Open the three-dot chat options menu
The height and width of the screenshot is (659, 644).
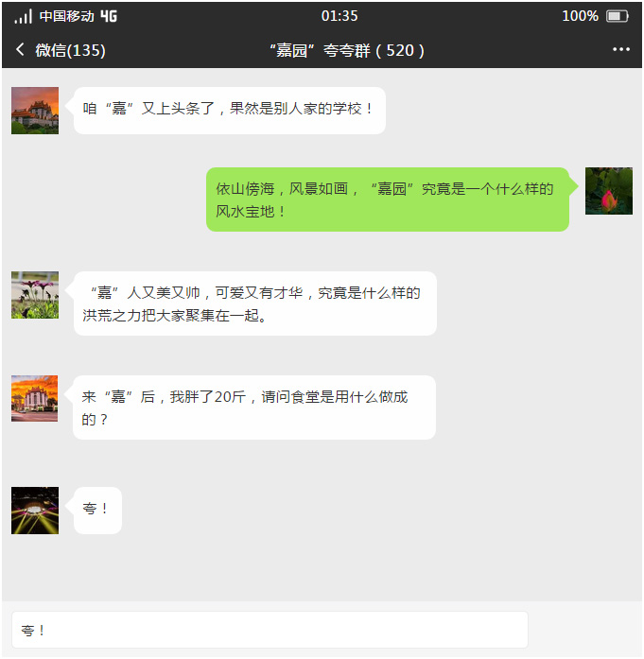tap(621, 49)
